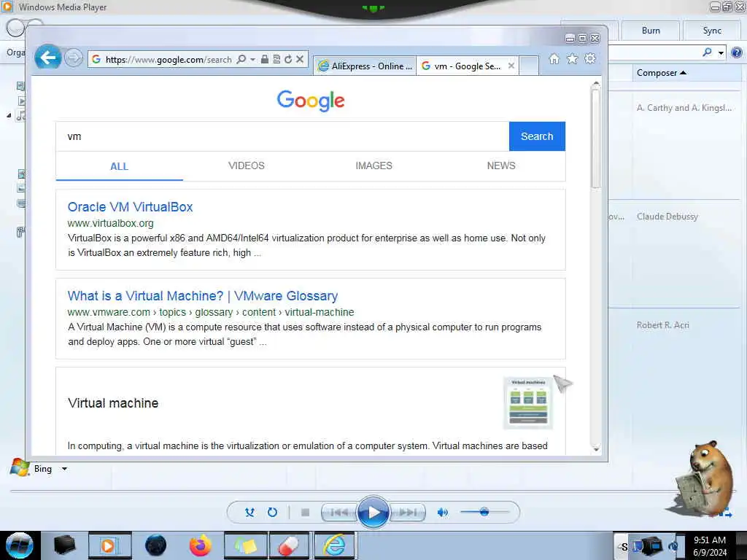
Task: Open Sticky Notes from the taskbar
Action: 246,545
